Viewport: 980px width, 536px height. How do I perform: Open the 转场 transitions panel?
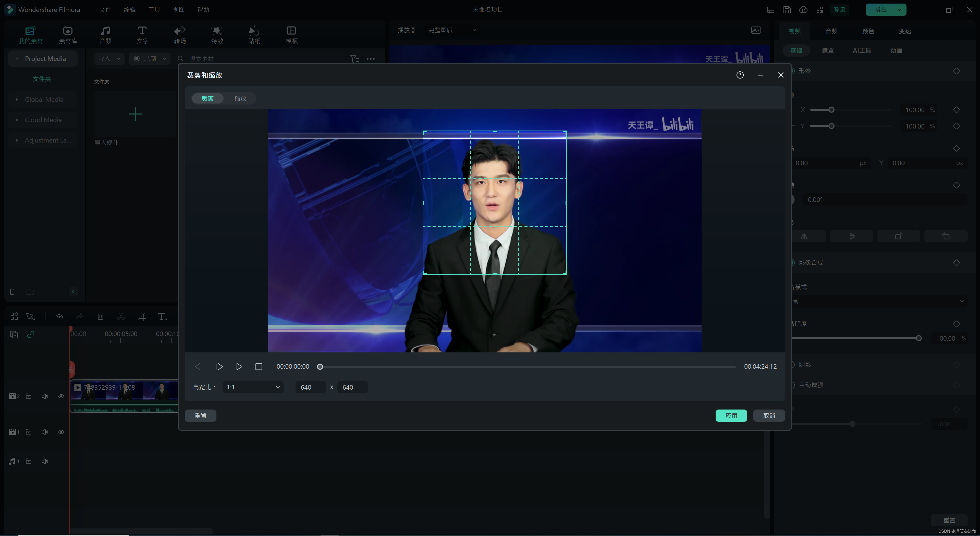click(x=180, y=35)
